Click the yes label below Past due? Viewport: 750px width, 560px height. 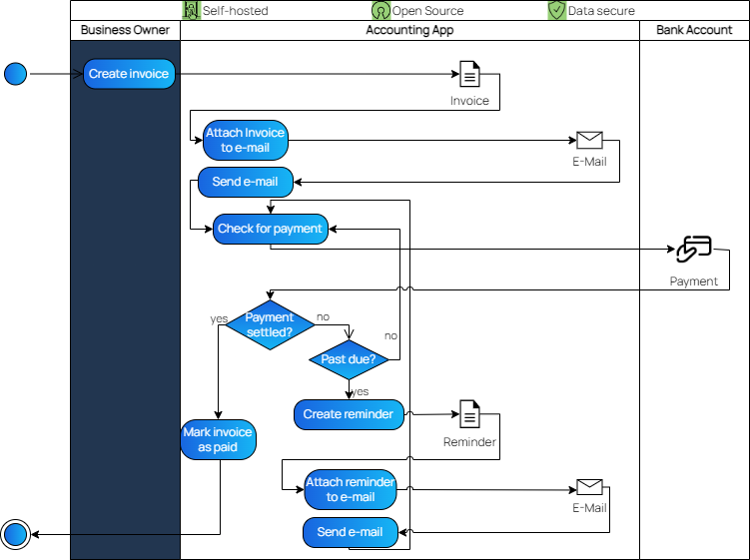pos(361,391)
